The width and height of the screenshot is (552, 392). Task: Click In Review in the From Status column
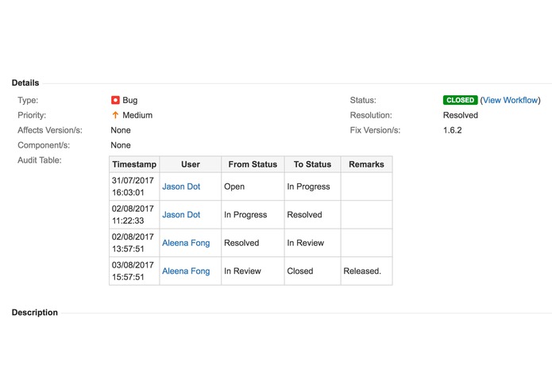click(242, 271)
